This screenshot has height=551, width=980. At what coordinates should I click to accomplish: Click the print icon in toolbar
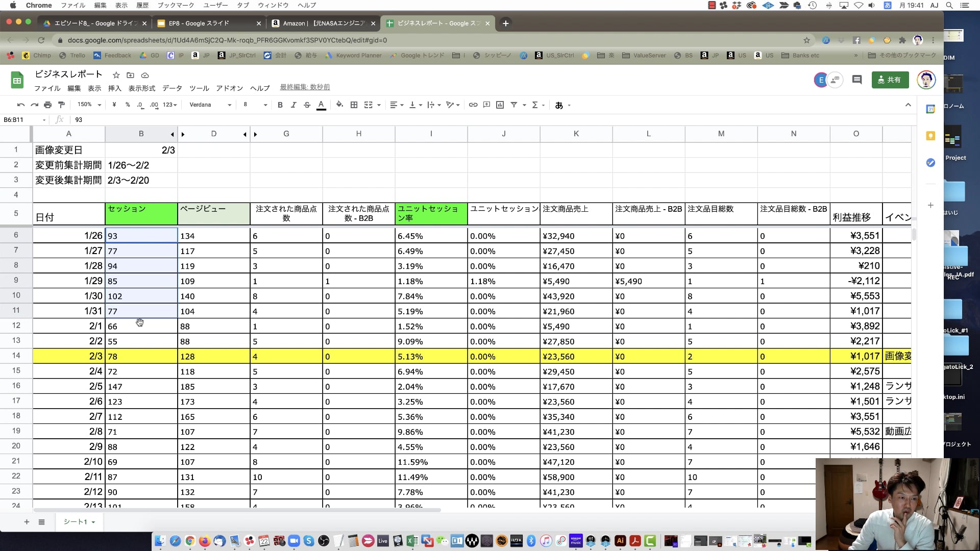(x=47, y=105)
